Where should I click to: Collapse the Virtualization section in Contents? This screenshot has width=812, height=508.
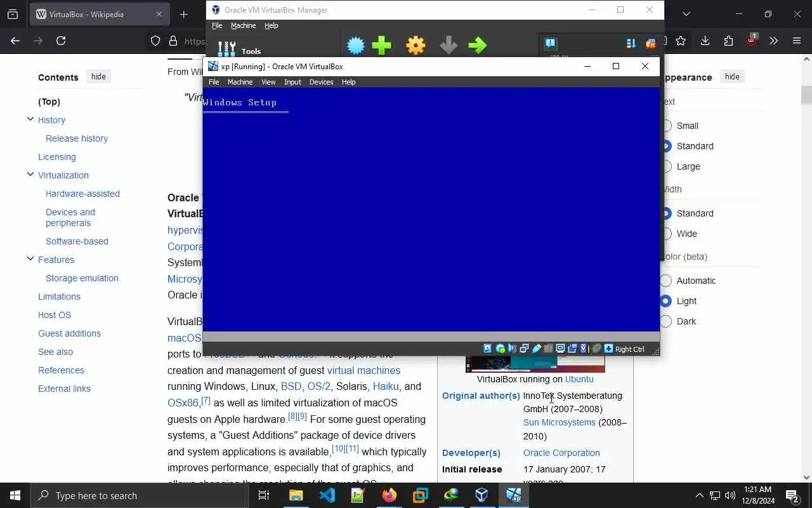[30, 175]
